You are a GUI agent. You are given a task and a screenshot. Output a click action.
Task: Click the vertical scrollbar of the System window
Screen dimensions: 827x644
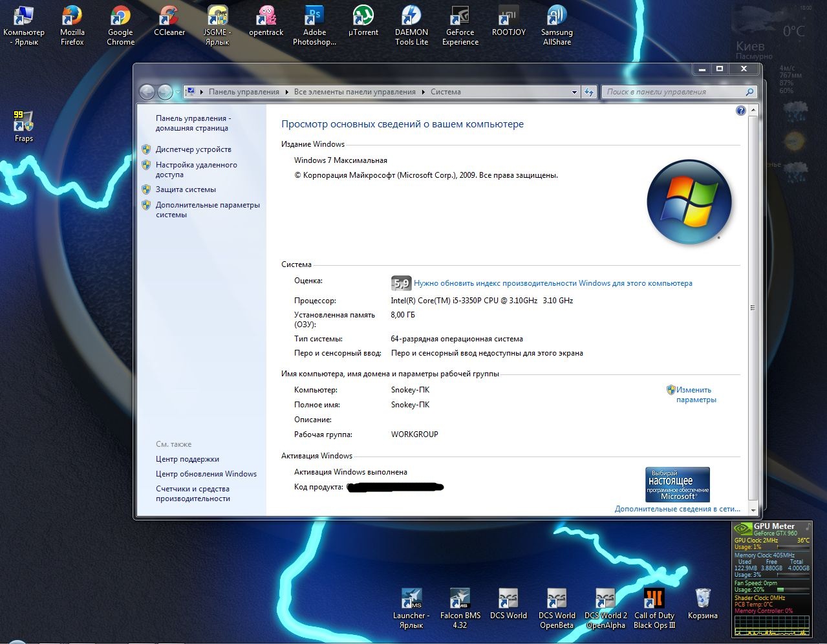tap(753, 307)
